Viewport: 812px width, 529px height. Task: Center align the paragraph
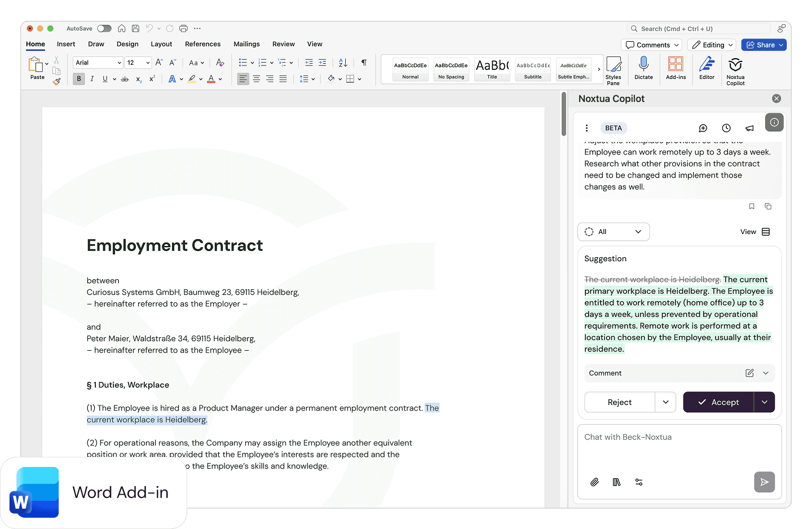point(257,79)
